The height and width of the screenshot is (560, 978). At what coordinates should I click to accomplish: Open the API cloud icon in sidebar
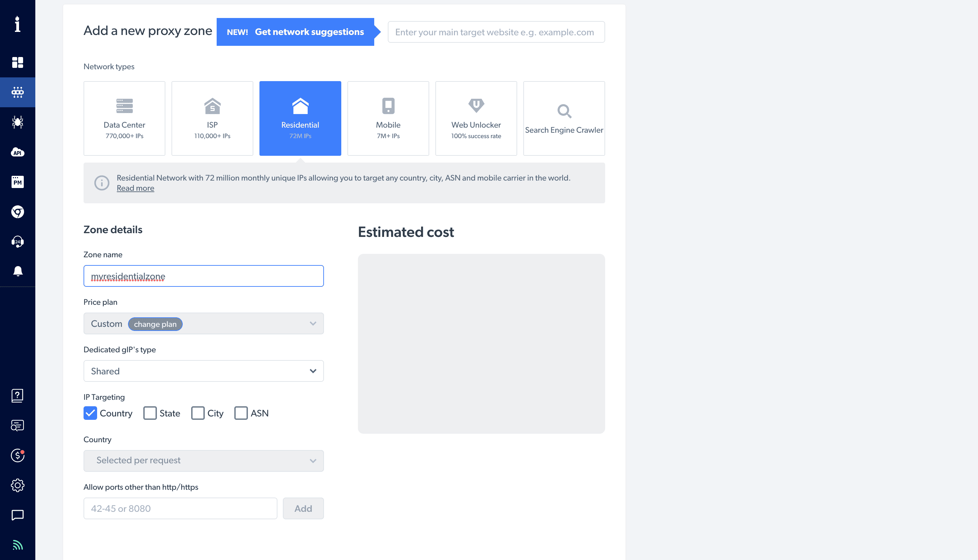[x=17, y=152]
